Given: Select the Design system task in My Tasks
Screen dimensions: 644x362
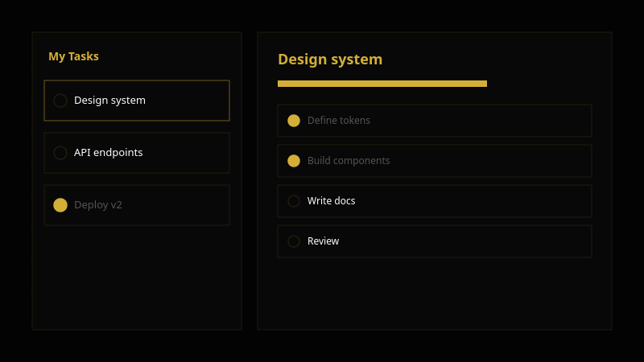Looking at the screenshot, I should click(109, 101).
